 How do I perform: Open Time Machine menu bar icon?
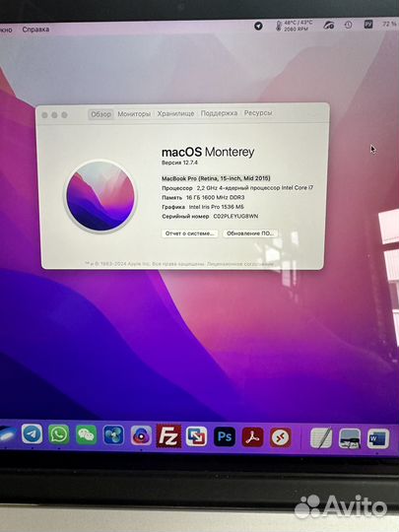(x=348, y=25)
